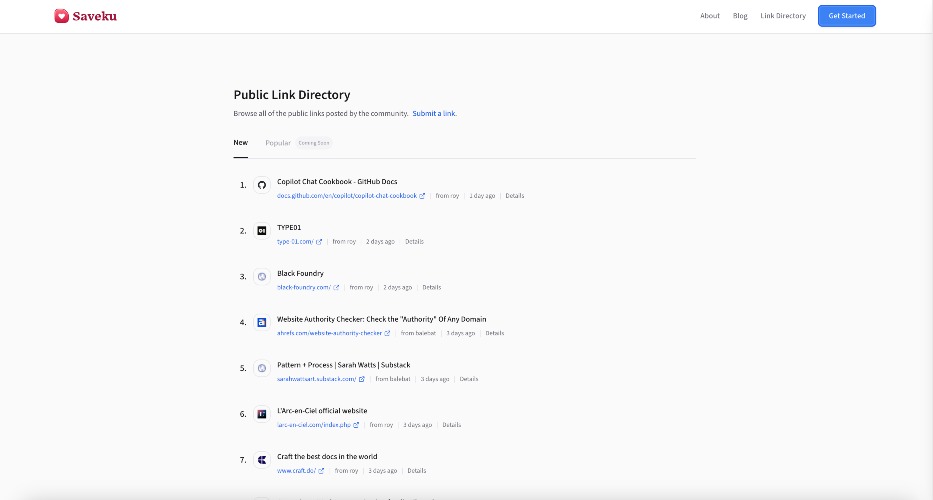Click the L'Arc-en-Ciel site favicon
933x500 pixels.
click(262, 414)
